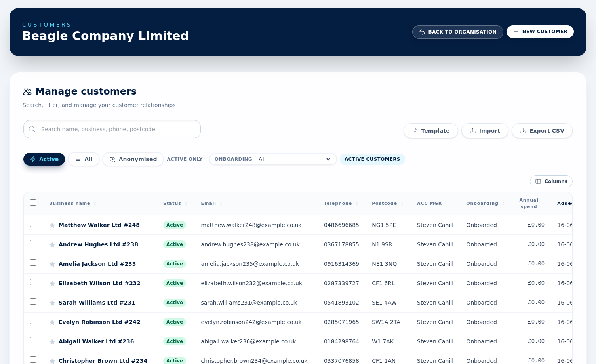The image size is (596, 364).
Task: Export customers to CSV
Action: [x=542, y=131]
